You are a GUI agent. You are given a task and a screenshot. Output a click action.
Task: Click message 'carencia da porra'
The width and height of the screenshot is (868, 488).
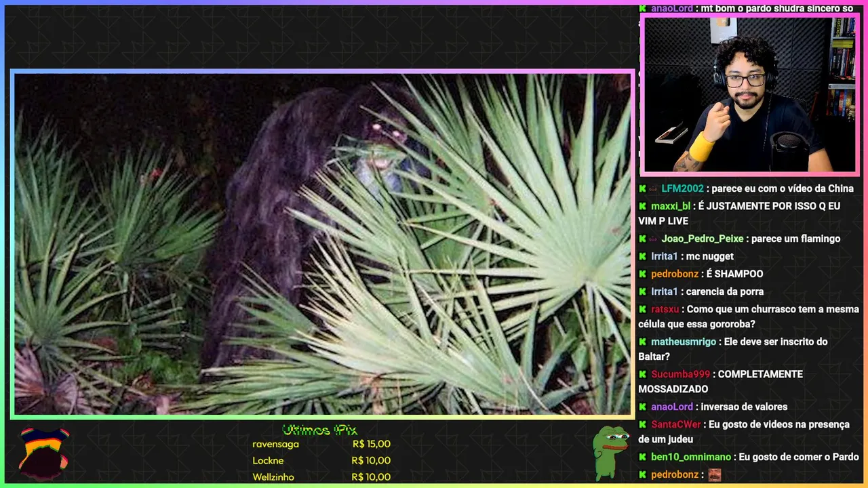pos(725,291)
